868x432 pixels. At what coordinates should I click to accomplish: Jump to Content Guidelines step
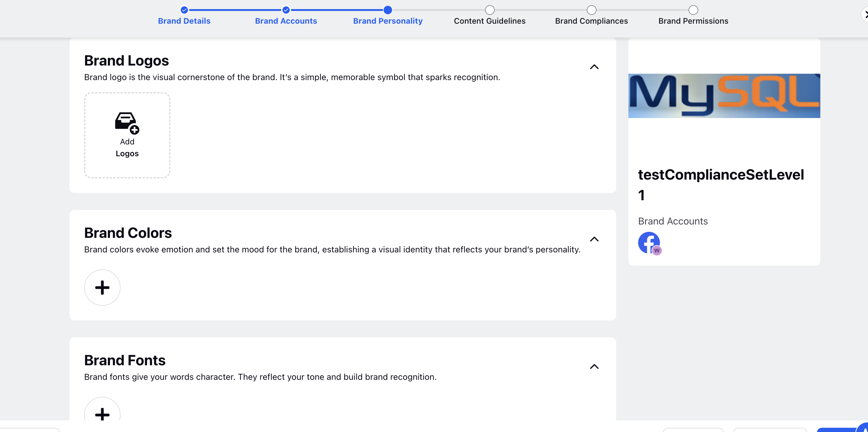point(489,21)
